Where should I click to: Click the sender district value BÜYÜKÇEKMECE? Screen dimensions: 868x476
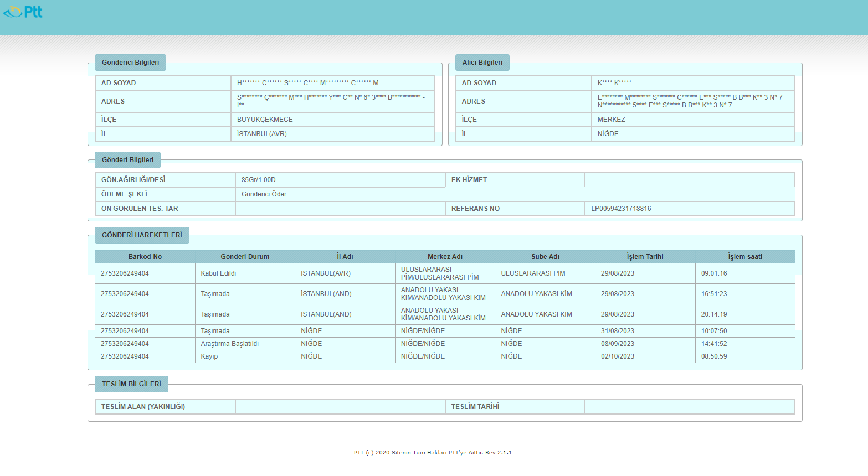[265, 120]
